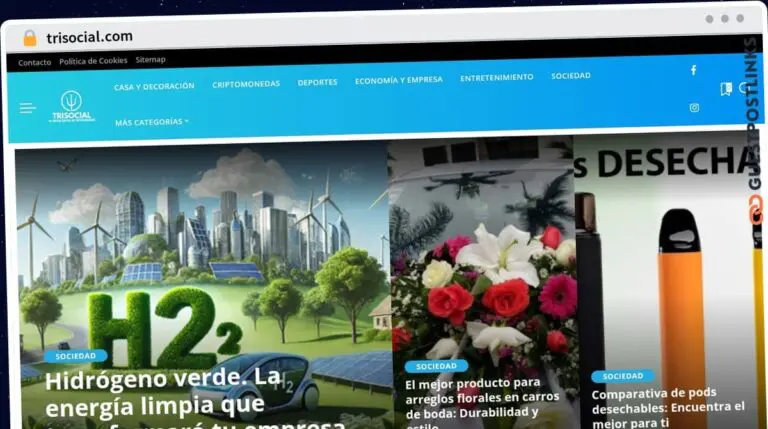Viewport: 768px width, 429px height.
Task: Open the Contacto link
Action: pyautogui.click(x=34, y=63)
